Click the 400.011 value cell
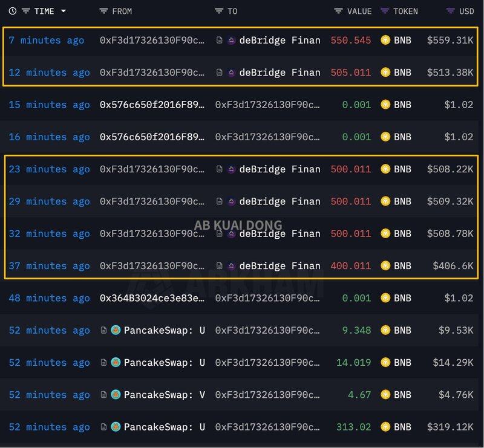This screenshot has width=484, height=448. click(351, 266)
